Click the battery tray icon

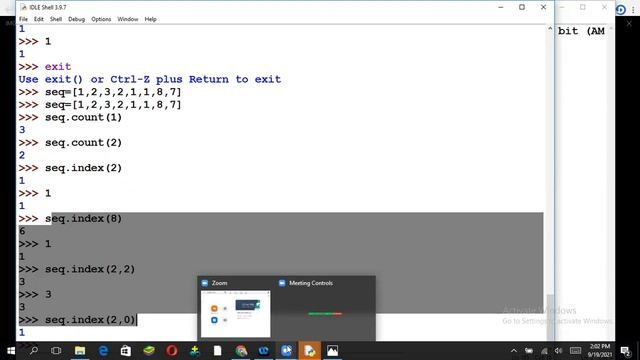pyautogui.click(x=529, y=351)
